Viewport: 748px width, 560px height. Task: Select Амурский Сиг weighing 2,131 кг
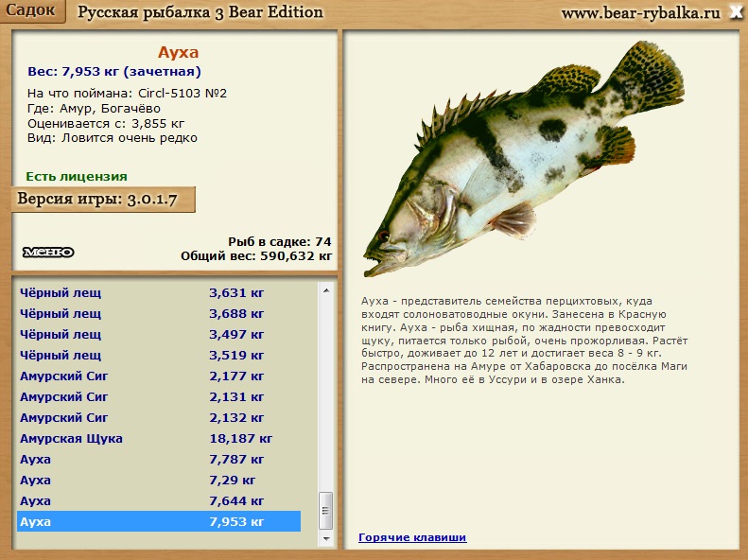pyautogui.click(x=159, y=396)
